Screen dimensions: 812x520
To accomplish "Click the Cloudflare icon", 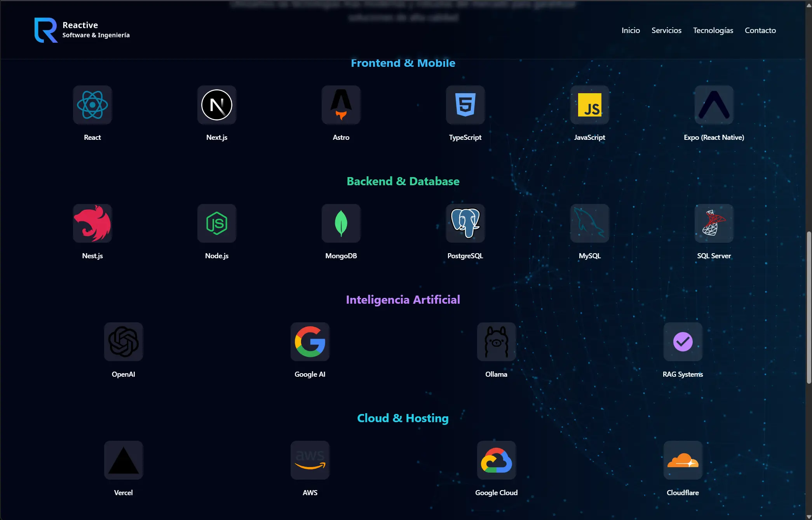I will tap(683, 460).
